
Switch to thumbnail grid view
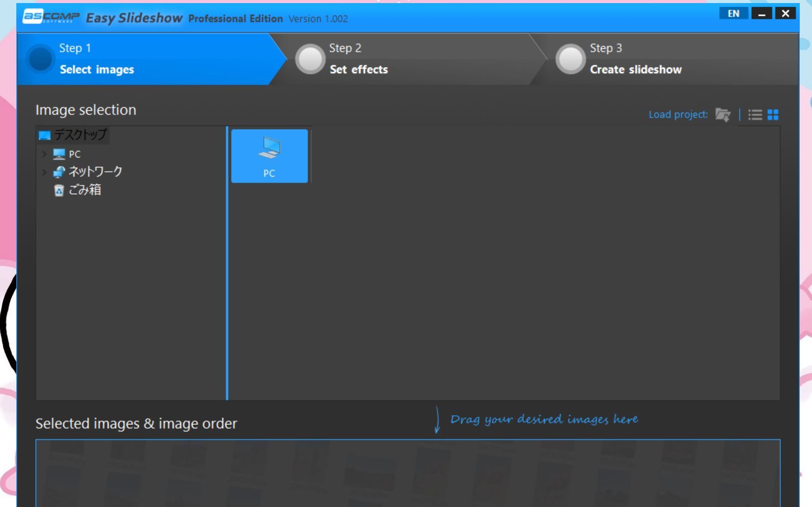(x=773, y=115)
